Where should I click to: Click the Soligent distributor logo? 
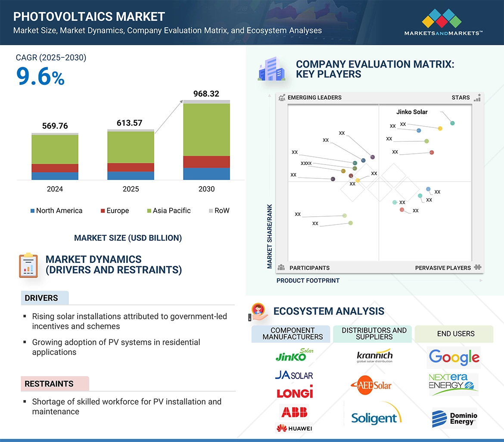point(376,417)
